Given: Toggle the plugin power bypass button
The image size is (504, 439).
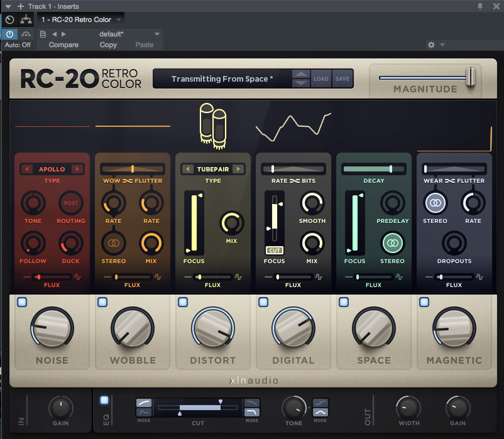Looking at the screenshot, I should point(9,34).
